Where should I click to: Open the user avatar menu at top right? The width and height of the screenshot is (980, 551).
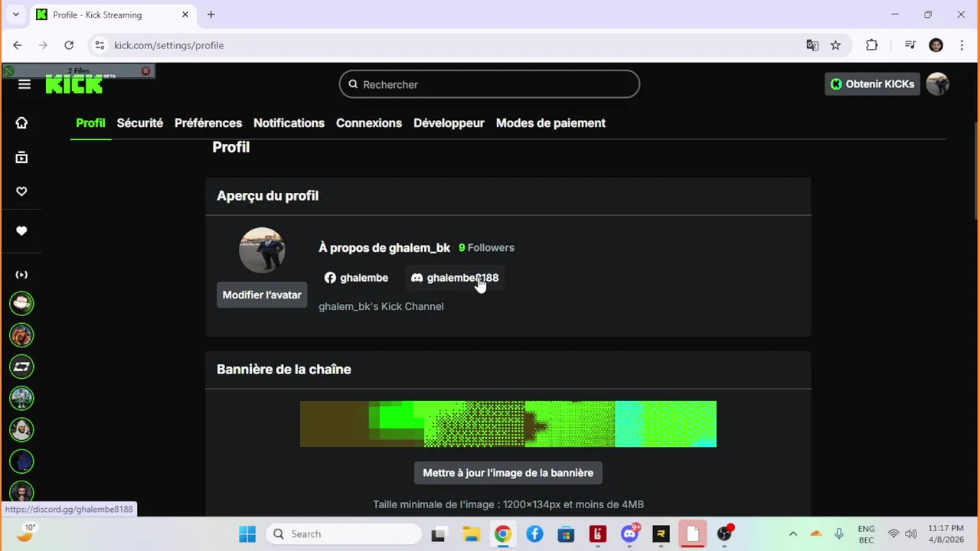click(937, 84)
